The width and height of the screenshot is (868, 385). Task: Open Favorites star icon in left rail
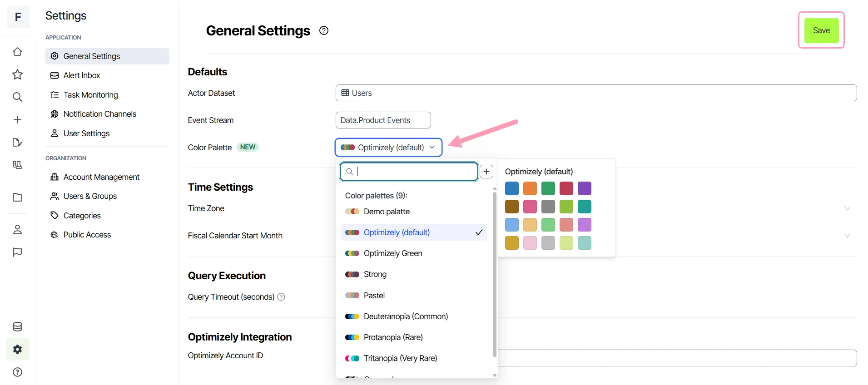point(17,74)
